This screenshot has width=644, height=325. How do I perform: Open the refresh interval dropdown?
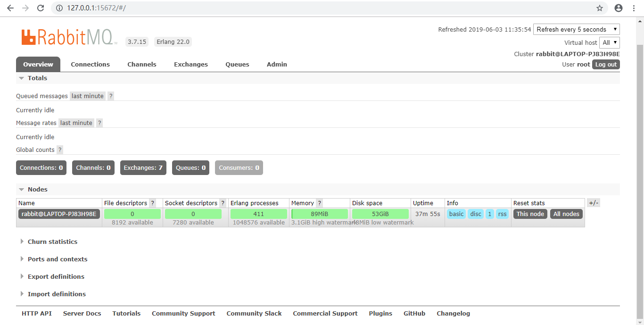coord(577,29)
